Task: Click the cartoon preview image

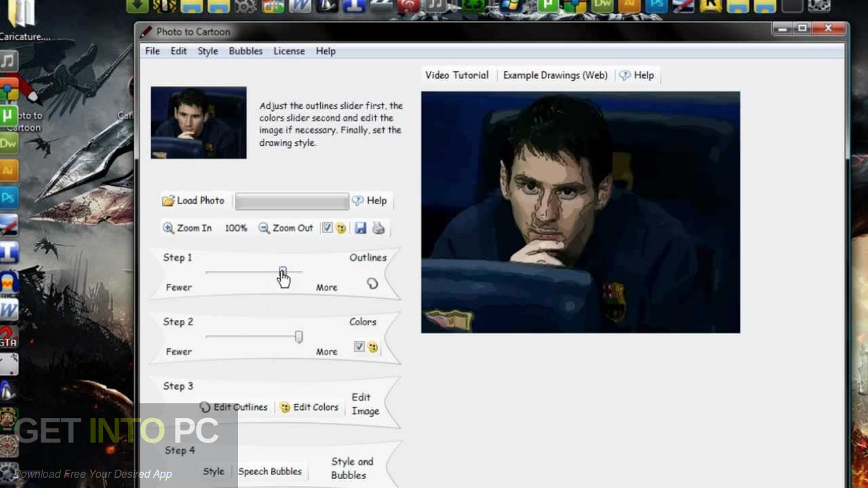Action: click(580, 212)
